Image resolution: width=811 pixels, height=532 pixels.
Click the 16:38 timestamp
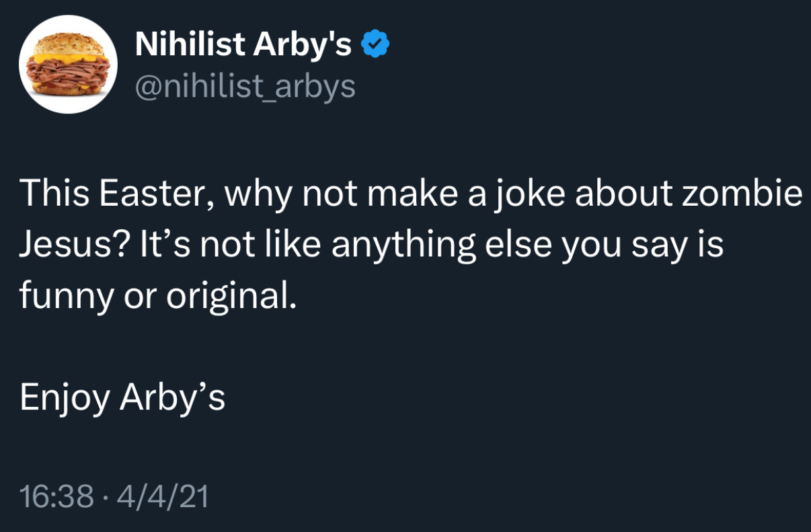56,497
